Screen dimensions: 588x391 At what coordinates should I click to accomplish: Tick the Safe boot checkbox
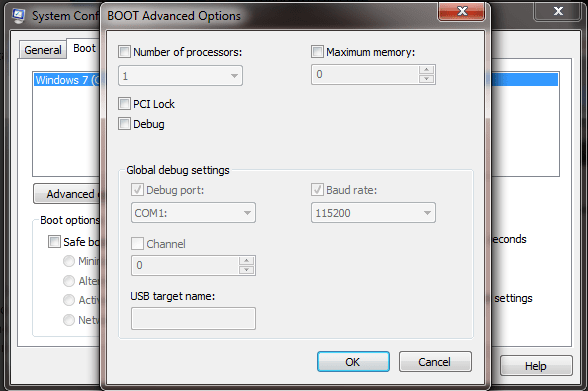tap(54, 241)
